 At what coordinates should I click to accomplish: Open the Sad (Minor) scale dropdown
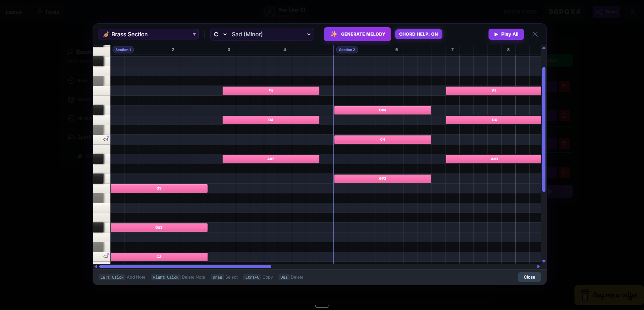(x=271, y=34)
